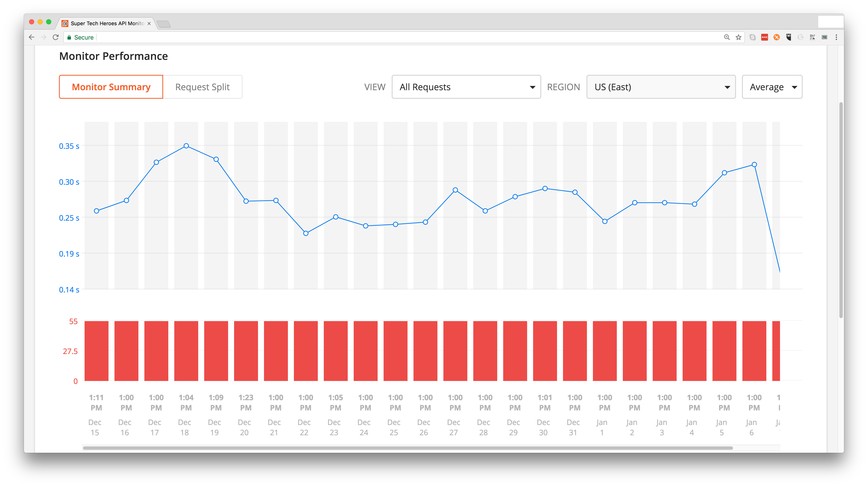
Task: Open the All Requests view dropdown
Action: click(x=466, y=87)
